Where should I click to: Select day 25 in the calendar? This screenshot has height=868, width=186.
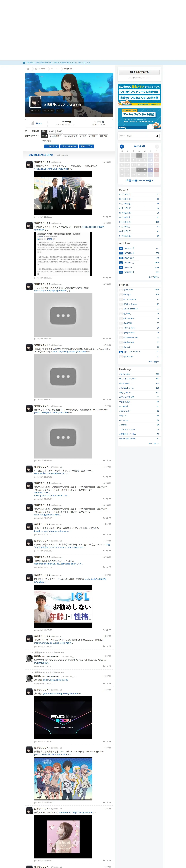(x=156, y=170)
